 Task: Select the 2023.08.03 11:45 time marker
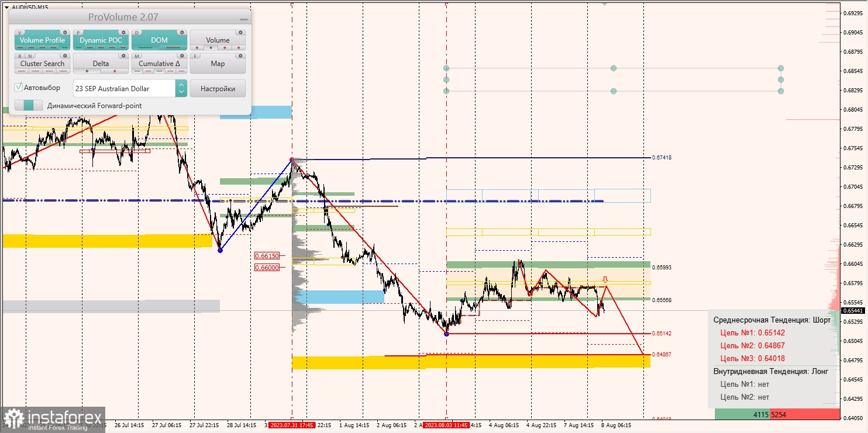446,425
